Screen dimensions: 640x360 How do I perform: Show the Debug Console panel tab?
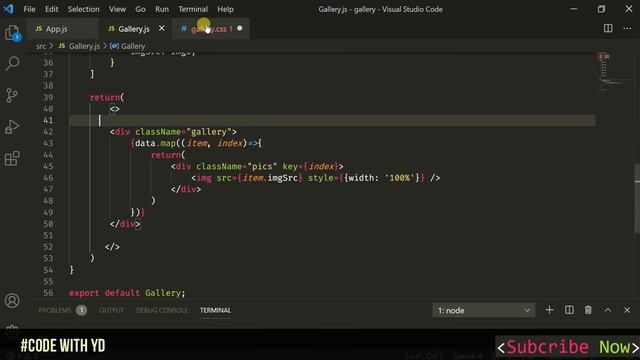click(162, 310)
